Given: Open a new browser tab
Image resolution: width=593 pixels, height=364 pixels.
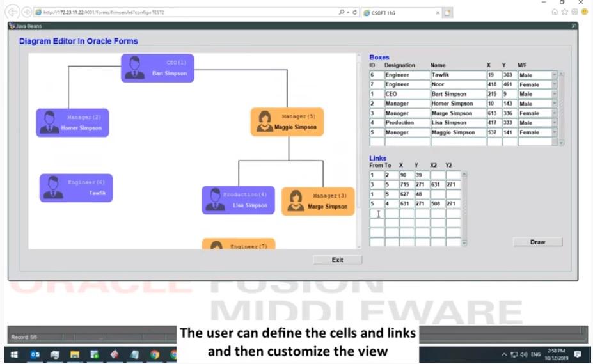Looking at the screenshot, I should 448,12.
